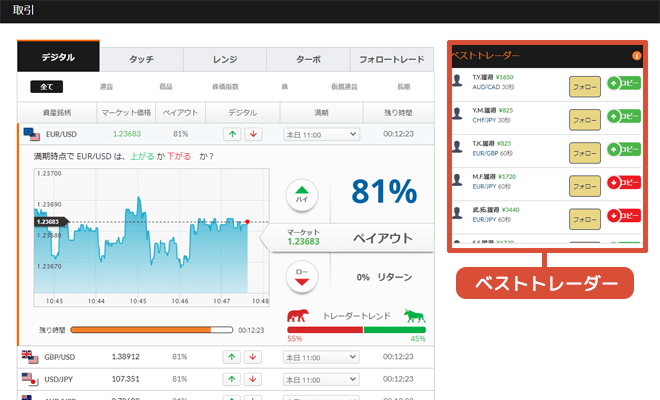Screen dimensions: 660x400
Task: Click the トレーダートレンド red-green sentiment bar
Action: [357, 330]
